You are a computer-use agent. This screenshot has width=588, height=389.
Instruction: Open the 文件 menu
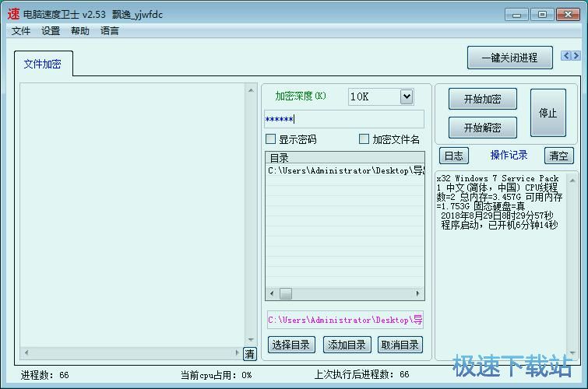[20, 30]
